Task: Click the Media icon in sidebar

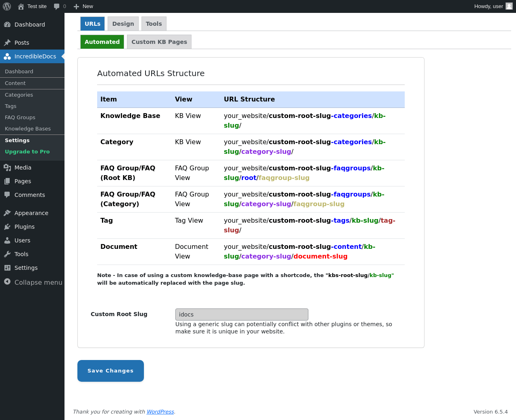Action: [7, 168]
